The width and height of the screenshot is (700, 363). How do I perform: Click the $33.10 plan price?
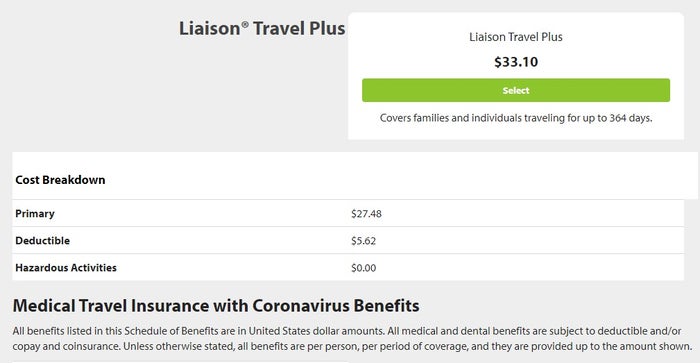516,62
